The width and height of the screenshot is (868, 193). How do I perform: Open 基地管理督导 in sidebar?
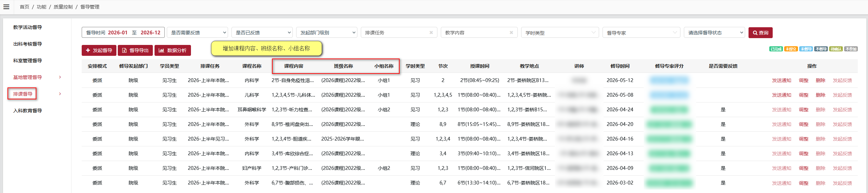(x=28, y=77)
